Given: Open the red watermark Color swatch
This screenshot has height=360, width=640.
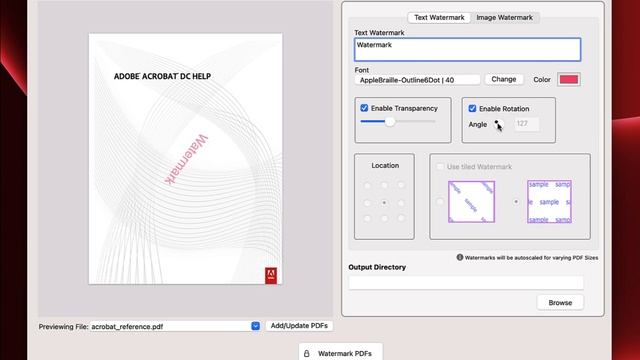Looking at the screenshot, I should pos(569,80).
